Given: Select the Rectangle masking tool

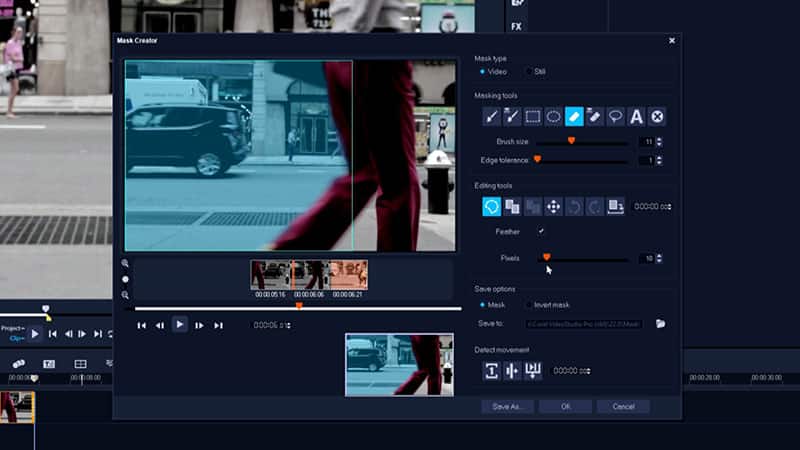Looking at the screenshot, I should pyautogui.click(x=533, y=116).
